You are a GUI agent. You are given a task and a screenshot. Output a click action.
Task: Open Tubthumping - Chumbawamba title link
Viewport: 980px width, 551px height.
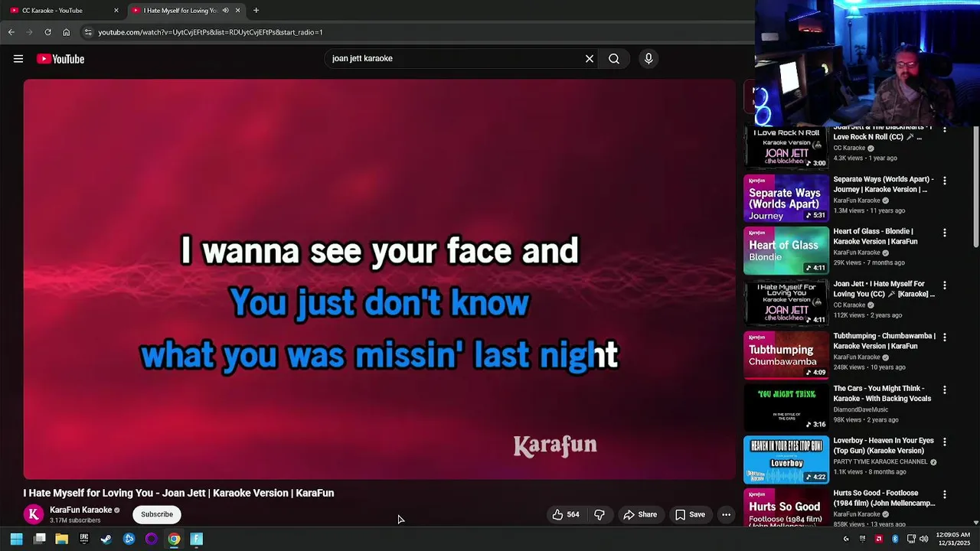[884, 341]
